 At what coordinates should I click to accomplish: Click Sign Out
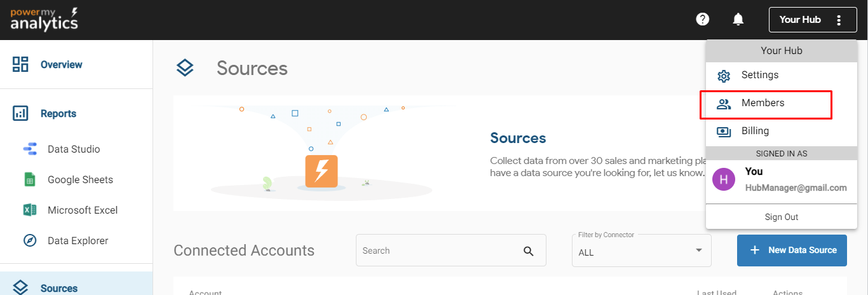(x=781, y=217)
